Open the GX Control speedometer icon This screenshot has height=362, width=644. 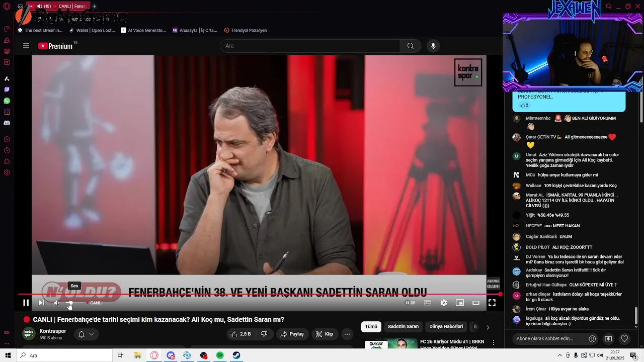(7, 29)
